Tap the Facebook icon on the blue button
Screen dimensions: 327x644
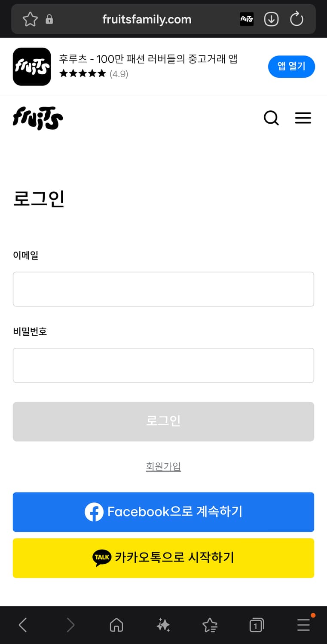(95, 512)
